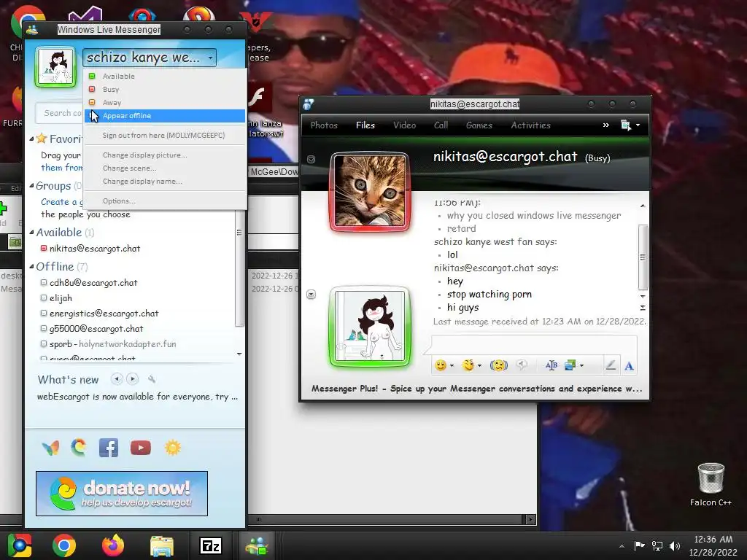Show previous What's new item
The height and width of the screenshot is (560, 747).
click(117, 379)
